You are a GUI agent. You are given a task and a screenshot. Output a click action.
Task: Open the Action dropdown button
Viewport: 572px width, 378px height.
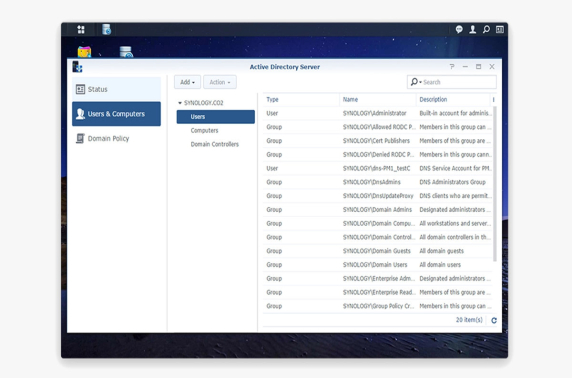(x=220, y=82)
